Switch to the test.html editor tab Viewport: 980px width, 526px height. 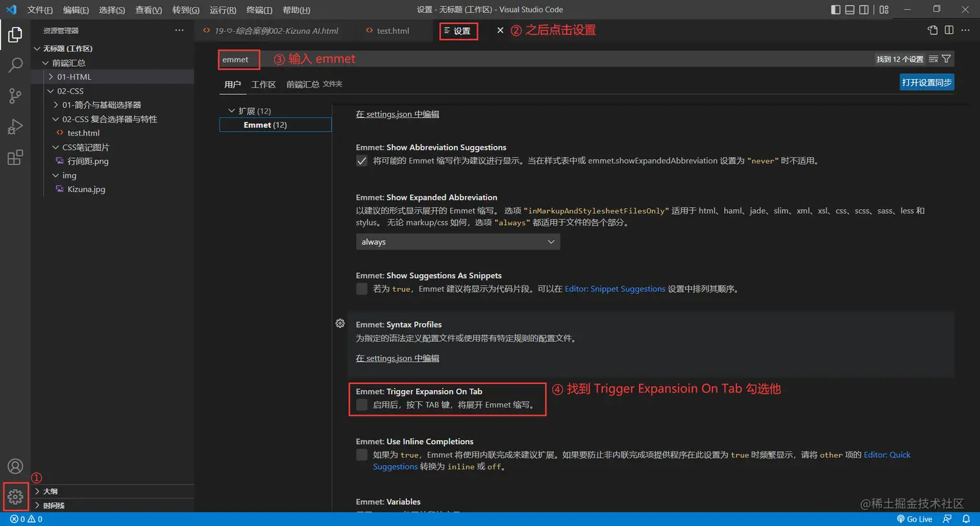[393, 30]
